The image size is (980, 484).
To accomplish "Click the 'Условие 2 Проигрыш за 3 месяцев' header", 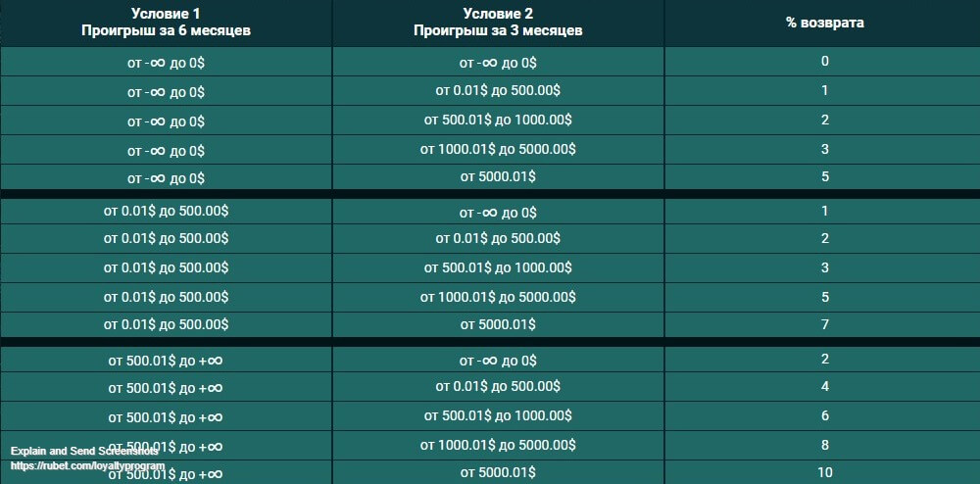I will (498, 23).
